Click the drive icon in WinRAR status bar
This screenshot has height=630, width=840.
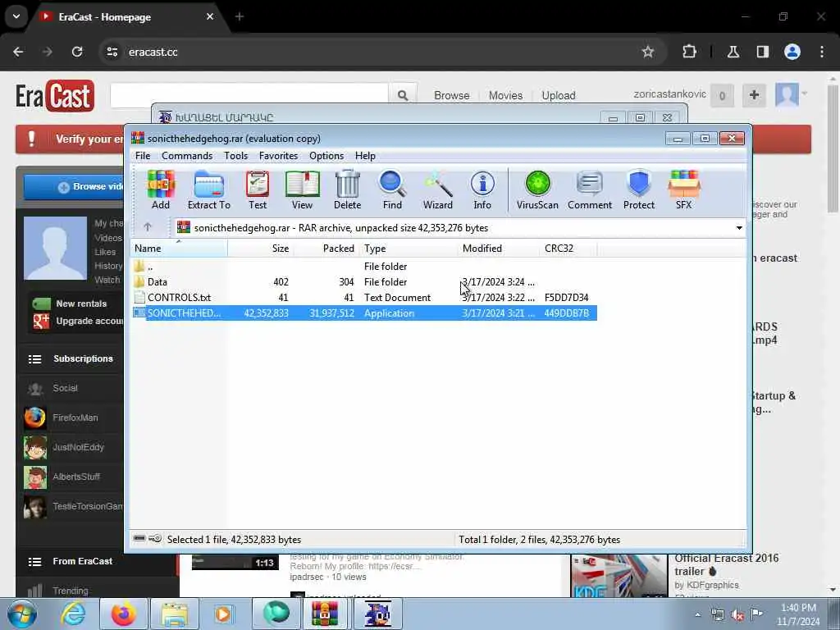click(139, 538)
